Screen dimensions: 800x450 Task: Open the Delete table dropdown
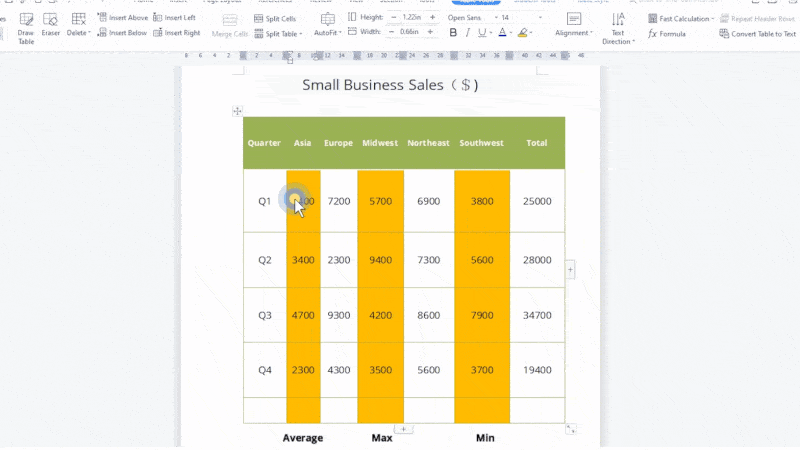point(79,24)
